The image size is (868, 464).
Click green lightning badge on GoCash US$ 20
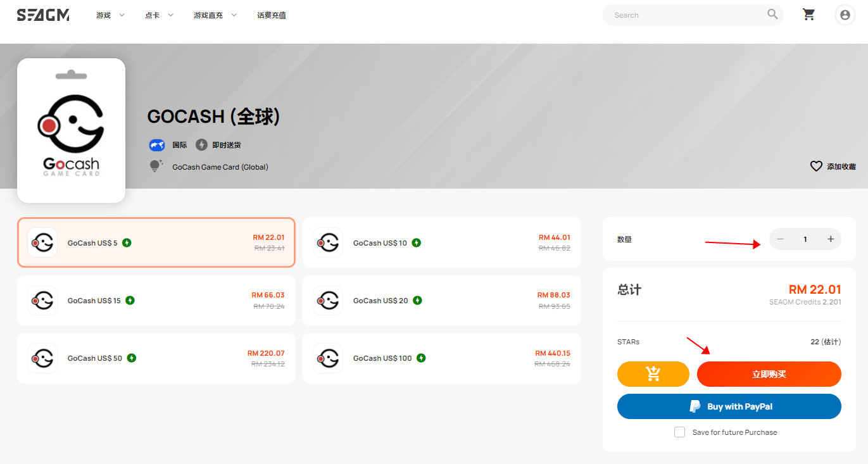click(x=417, y=300)
